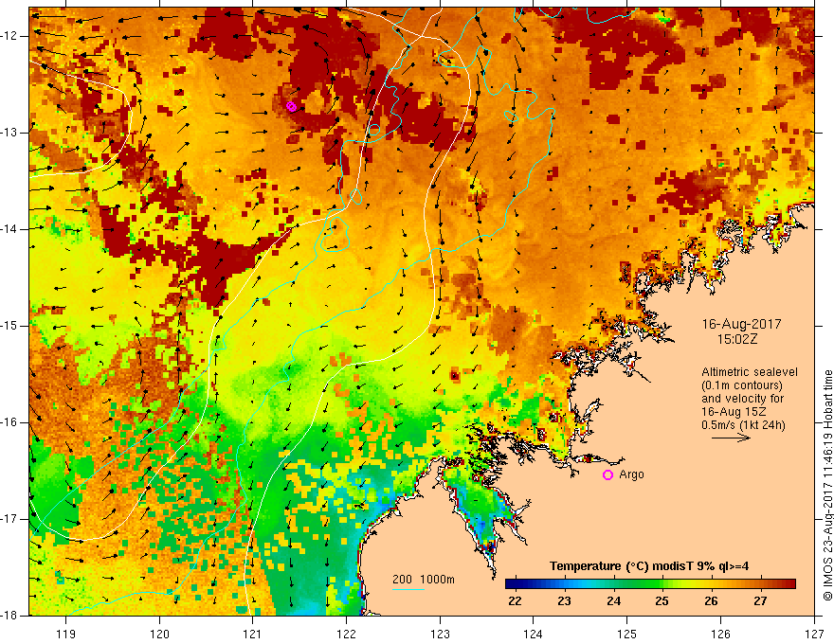Screen dimensions: 834x644
Task: Click color bar tick label '22'
Action: coord(515,601)
